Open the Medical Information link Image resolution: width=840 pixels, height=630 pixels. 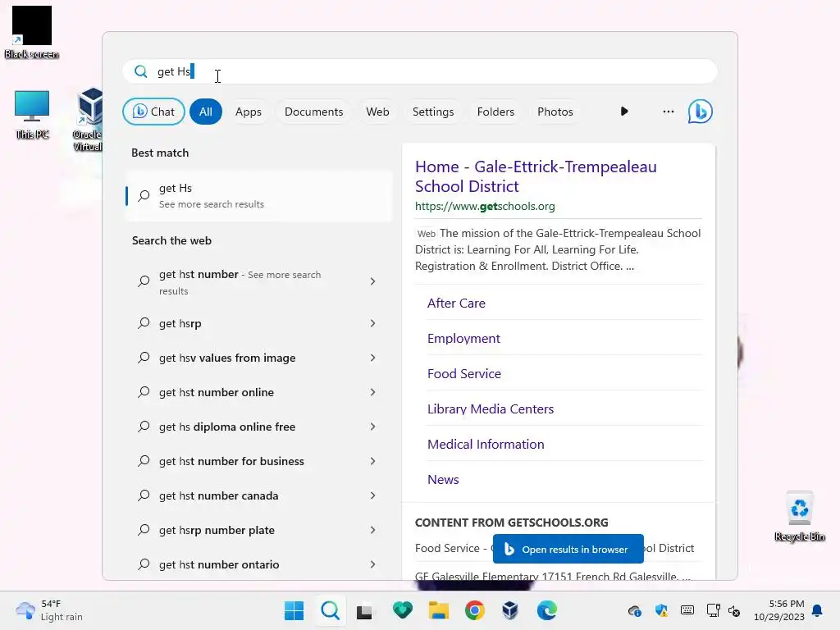tap(486, 445)
